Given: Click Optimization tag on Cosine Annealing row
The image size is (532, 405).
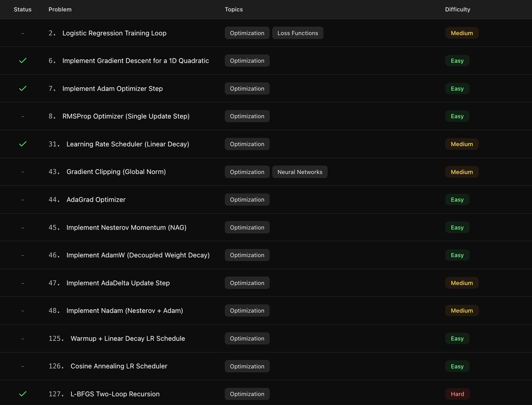Looking at the screenshot, I should click(x=247, y=366).
